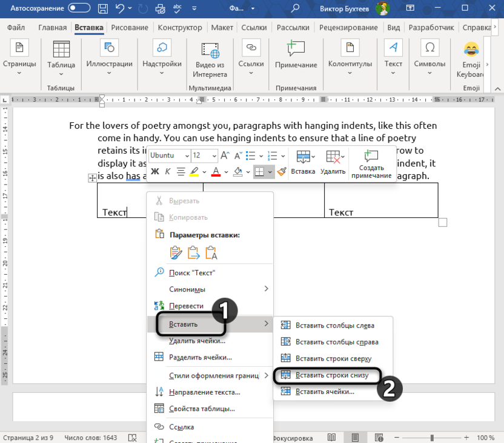Click the table move handle icon
504x443 pixels.
point(92,178)
